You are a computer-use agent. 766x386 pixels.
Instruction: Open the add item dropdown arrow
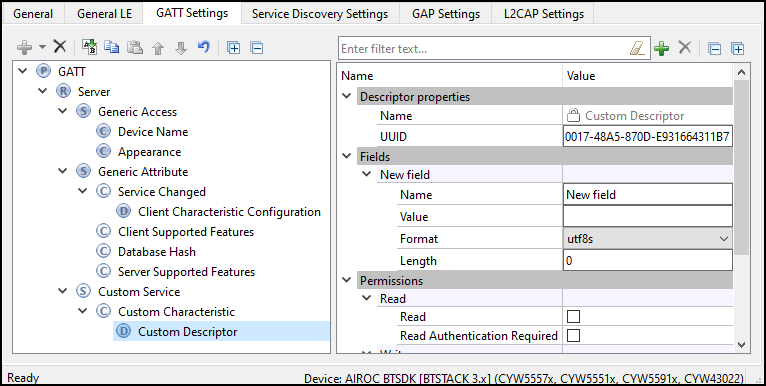pyautogui.click(x=42, y=47)
